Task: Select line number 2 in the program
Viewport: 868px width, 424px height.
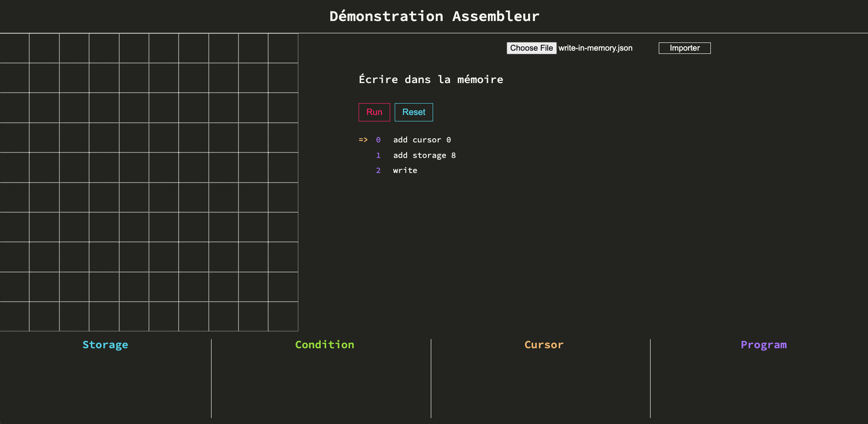Action: (378, 170)
